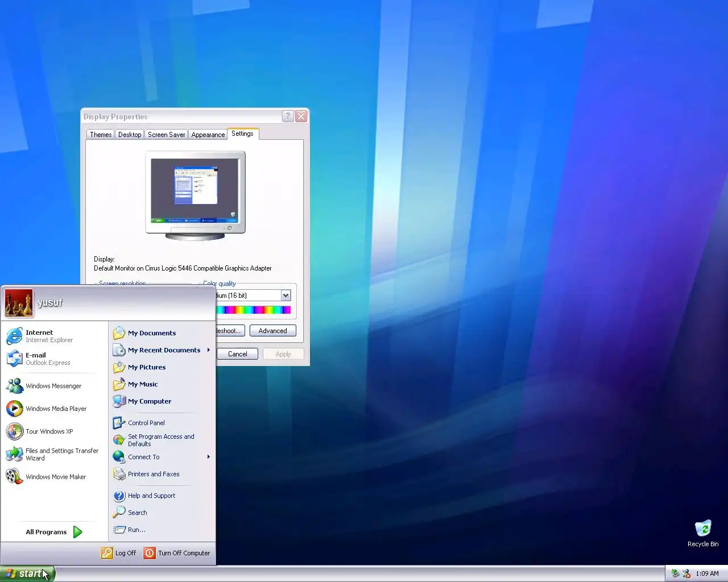
Task: Open Windows Messenger icon
Action: 14,386
